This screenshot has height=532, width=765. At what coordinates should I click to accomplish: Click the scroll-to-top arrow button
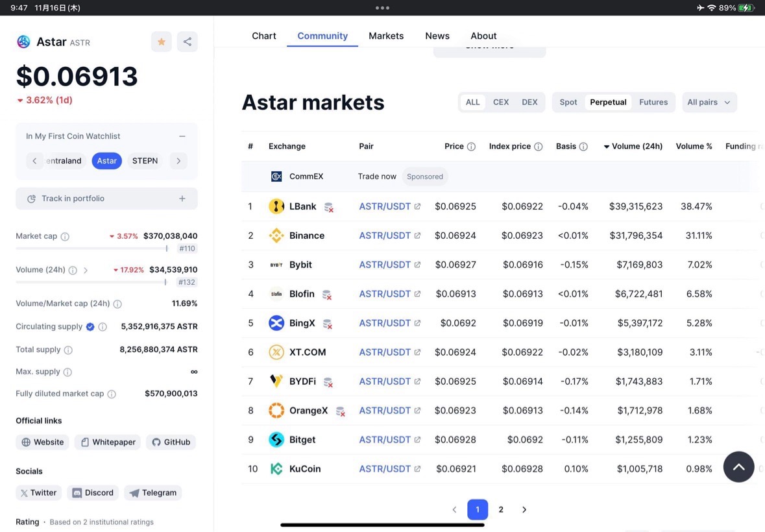[738, 466]
